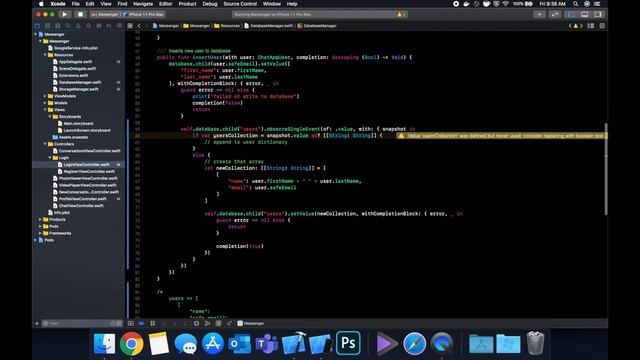Click the add editor button at top right
The width and height of the screenshot is (640, 360).
point(602,26)
